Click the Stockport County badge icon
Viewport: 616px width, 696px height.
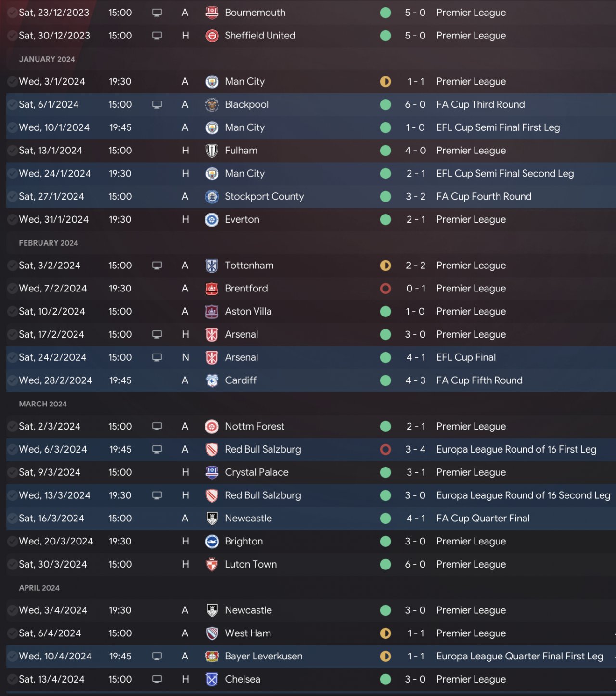point(212,196)
